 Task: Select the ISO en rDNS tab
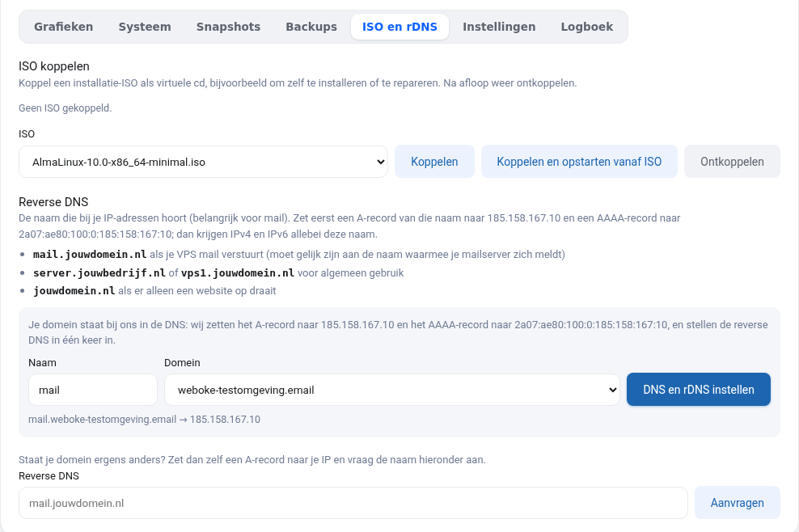click(399, 27)
